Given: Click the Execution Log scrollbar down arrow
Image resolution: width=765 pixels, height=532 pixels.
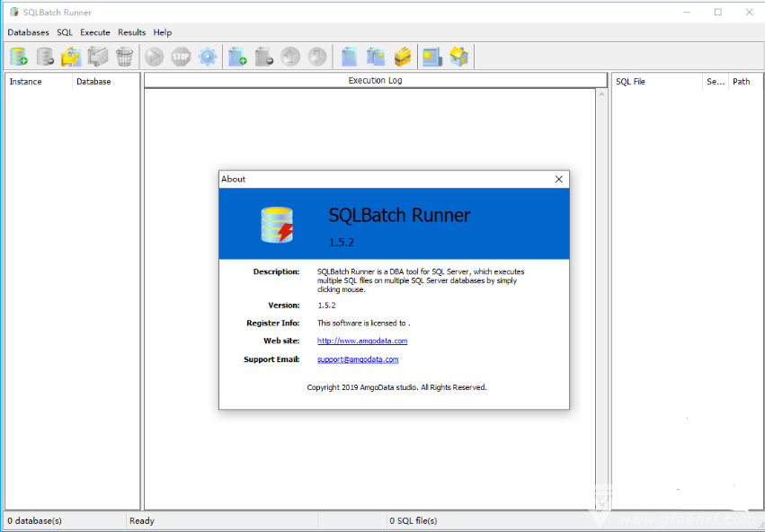Looking at the screenshot, I should [601, 504].
